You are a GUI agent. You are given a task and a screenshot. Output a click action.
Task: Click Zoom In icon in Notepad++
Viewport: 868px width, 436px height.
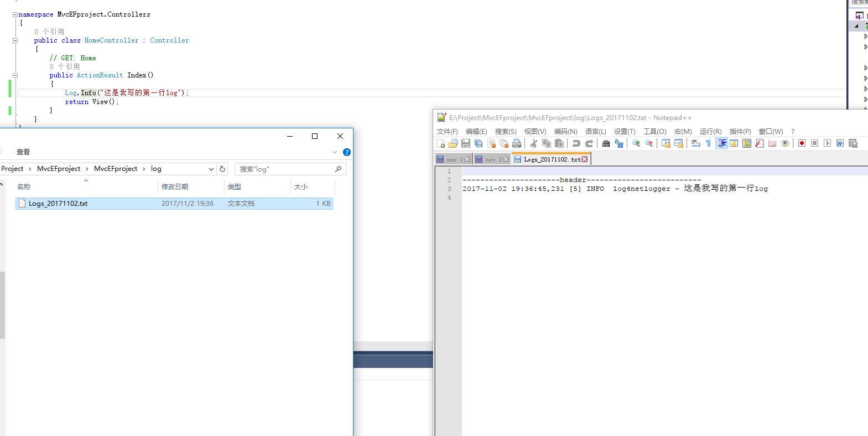pyautogui.click(x=636, y=143)
